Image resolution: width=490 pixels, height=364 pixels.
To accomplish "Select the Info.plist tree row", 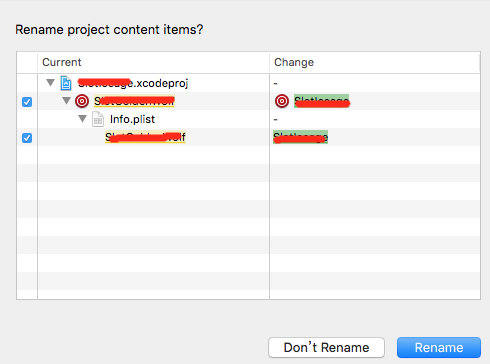I will pos(248,119).
